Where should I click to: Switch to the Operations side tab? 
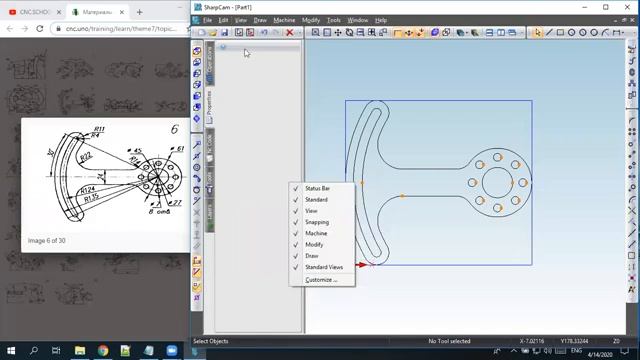(x=210, y=63)
